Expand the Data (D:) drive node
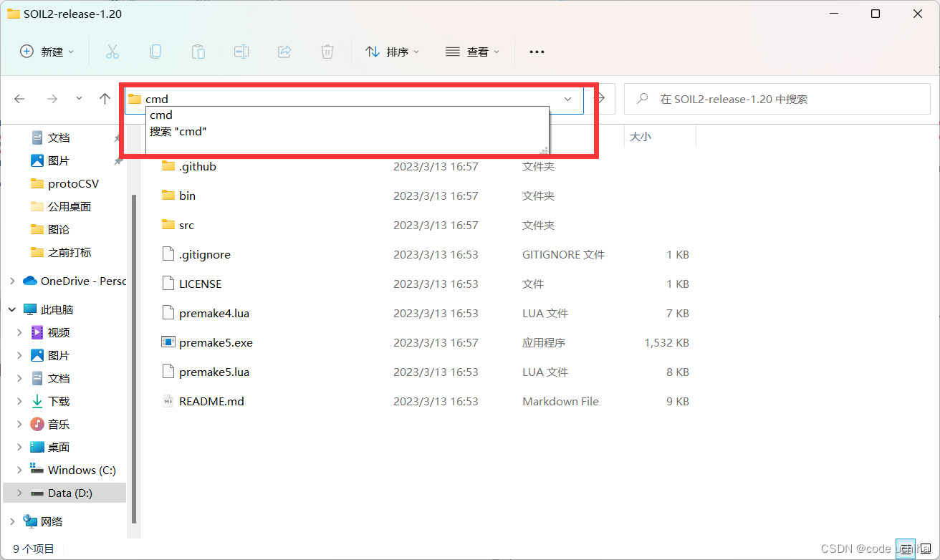 pos(19,493)
